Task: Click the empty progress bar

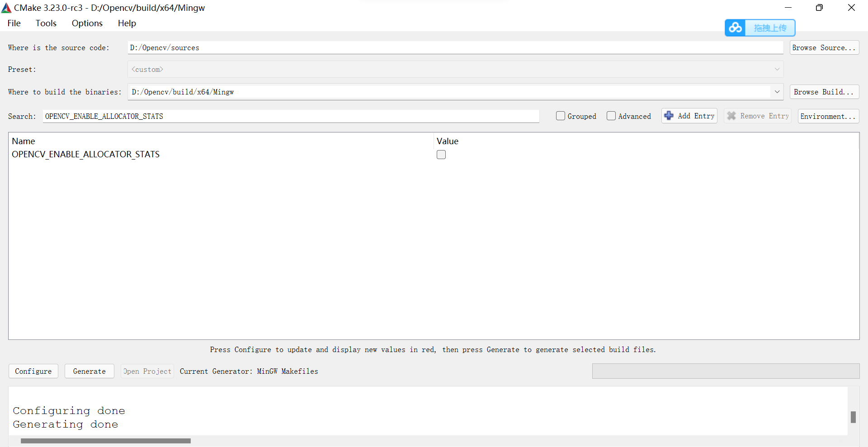Action: coord(726,371)
